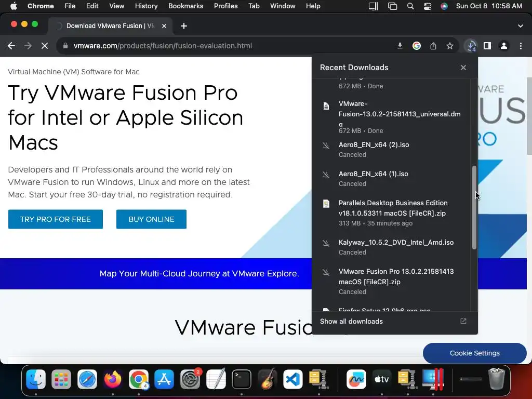
Task: View site information lock icon
Action: [65, 46]
